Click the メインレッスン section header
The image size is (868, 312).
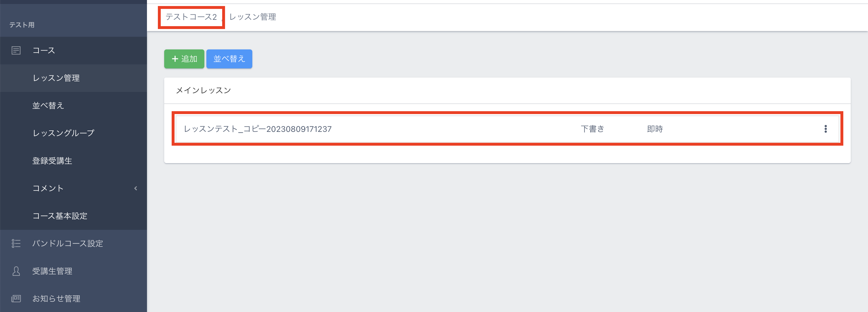[203, 90]
